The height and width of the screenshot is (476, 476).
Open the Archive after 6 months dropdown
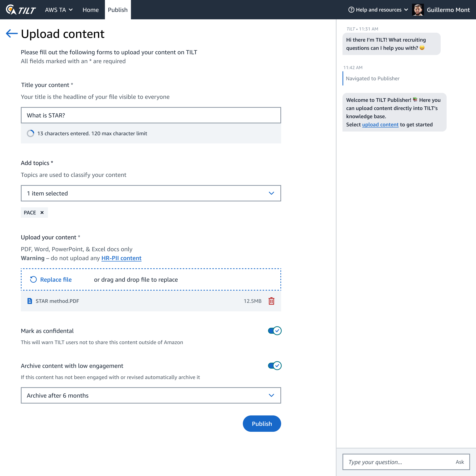(x=151, y=395)
